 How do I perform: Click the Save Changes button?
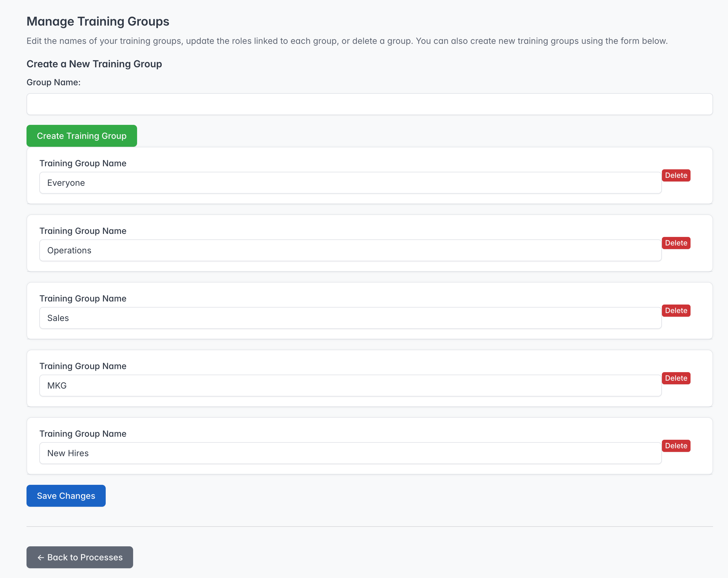pos(66,495)
